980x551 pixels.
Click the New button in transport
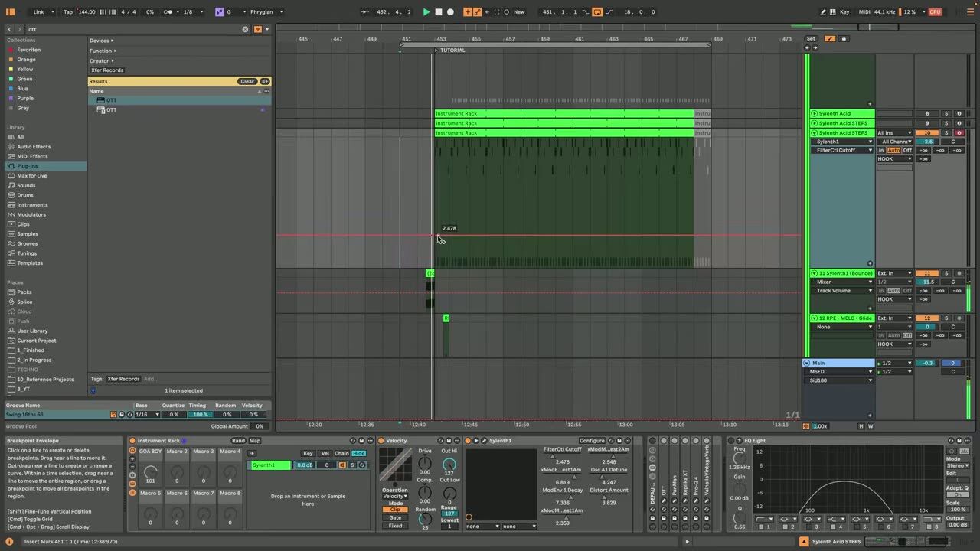pyautogui.click(x=519, y=12)
